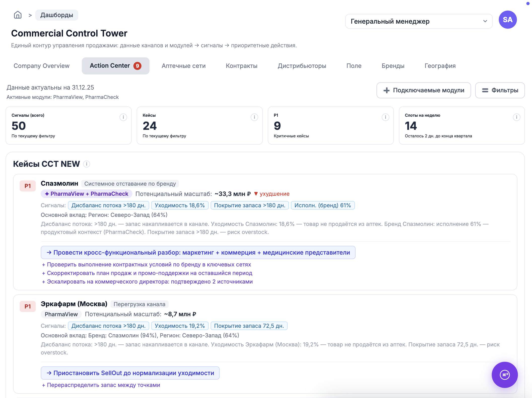The height and width of the screenshot is (398, 532).
Task: Open Подключаемые модули menu
Action: 424,90
